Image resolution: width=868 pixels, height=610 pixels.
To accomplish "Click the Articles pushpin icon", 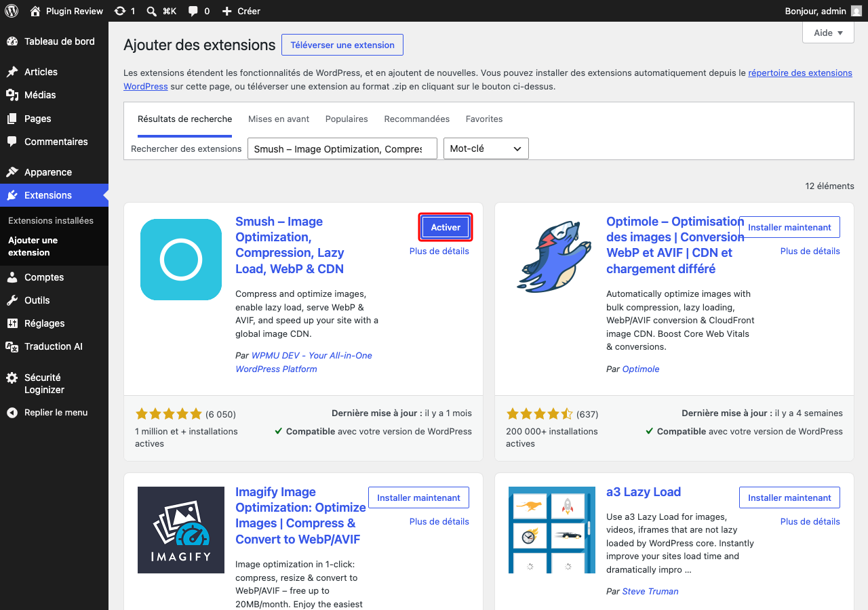I will (x=12, y=72).
